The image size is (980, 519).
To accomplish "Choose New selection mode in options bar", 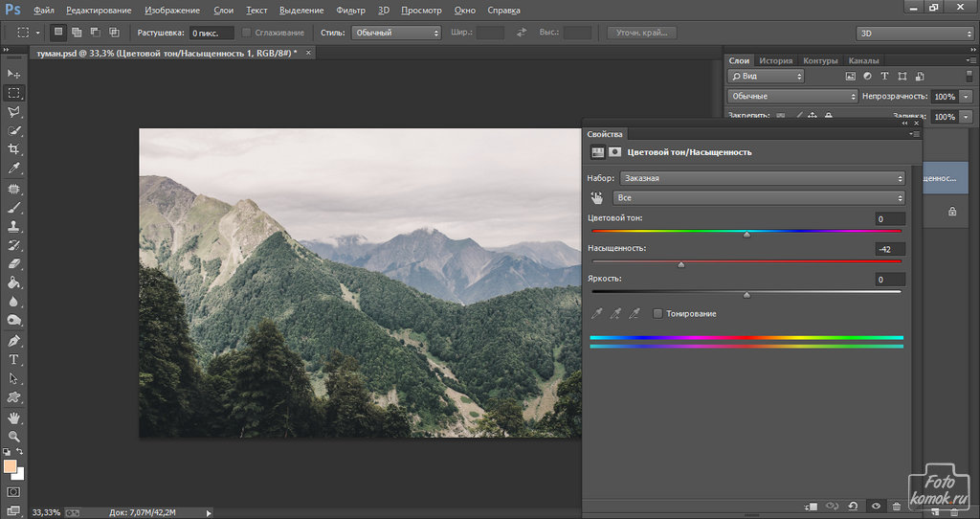I will [58, 33].
